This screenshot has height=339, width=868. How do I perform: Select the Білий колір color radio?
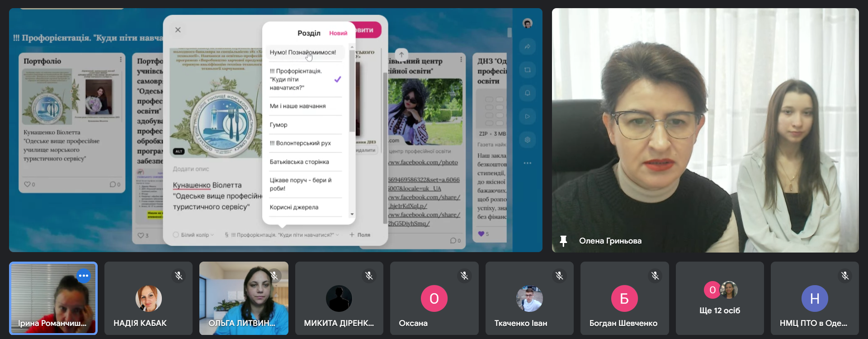(176, 235)
